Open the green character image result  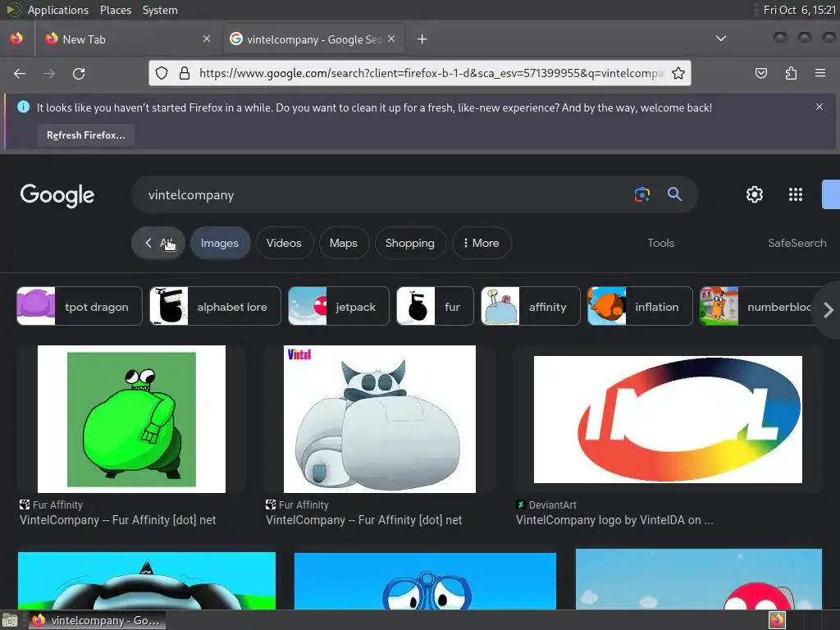131,419
